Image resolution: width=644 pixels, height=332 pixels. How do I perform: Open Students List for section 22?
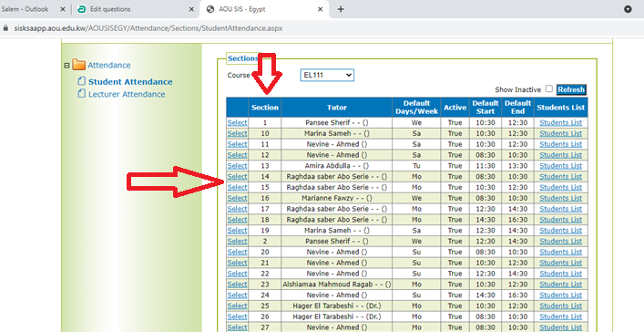click(560, 273)
